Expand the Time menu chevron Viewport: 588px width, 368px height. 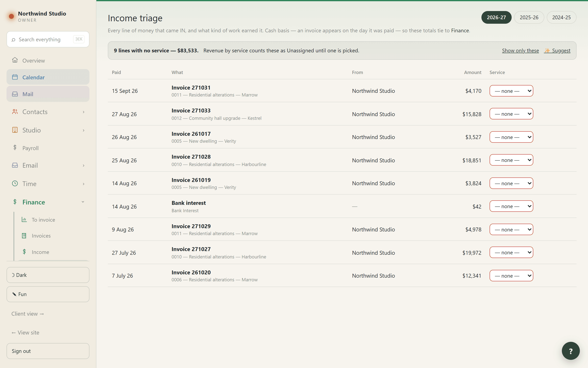pos(84,184)
